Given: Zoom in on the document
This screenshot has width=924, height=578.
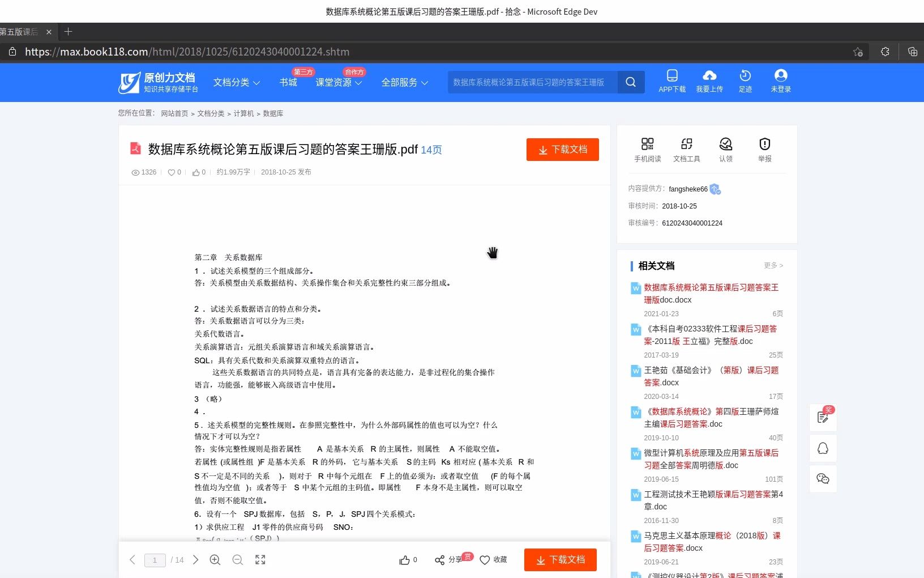Looking at the screenshot, I should click(x=215, y=560).
